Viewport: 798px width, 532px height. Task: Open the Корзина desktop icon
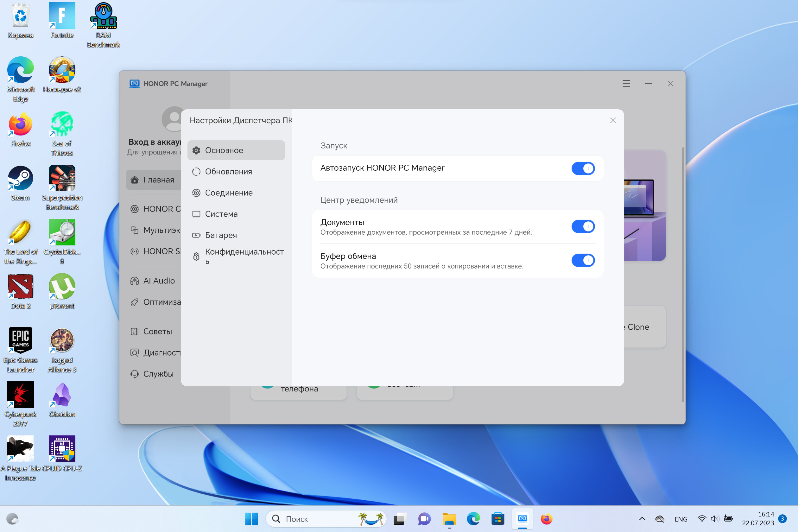point(21,21)
